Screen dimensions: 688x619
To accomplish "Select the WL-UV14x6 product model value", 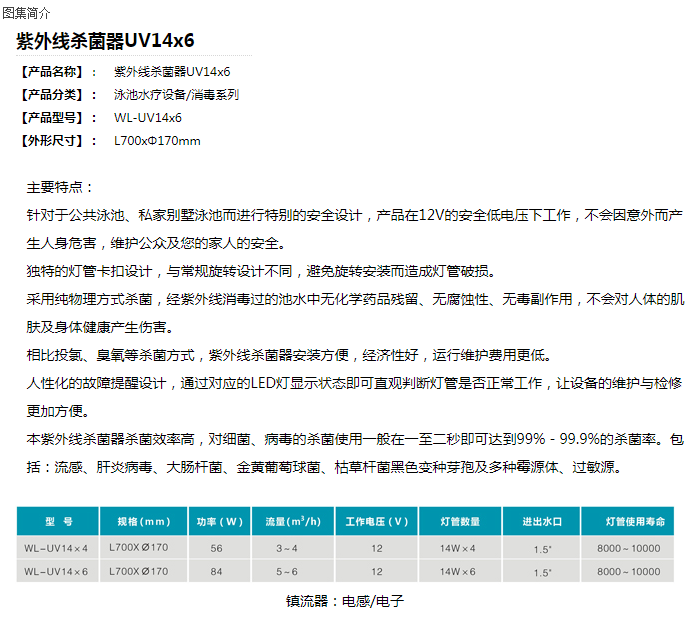I will tap(147, 118).
